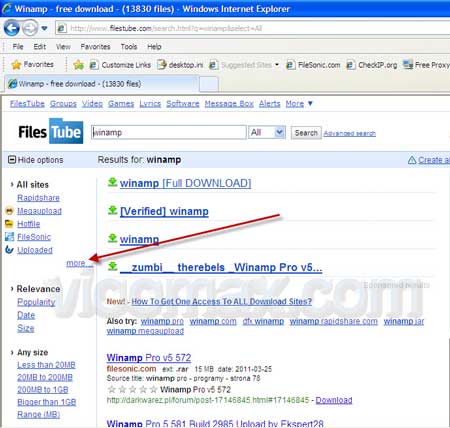
Task: Filter to Bigger than 1GB
Action: click(x=47, y=402)
